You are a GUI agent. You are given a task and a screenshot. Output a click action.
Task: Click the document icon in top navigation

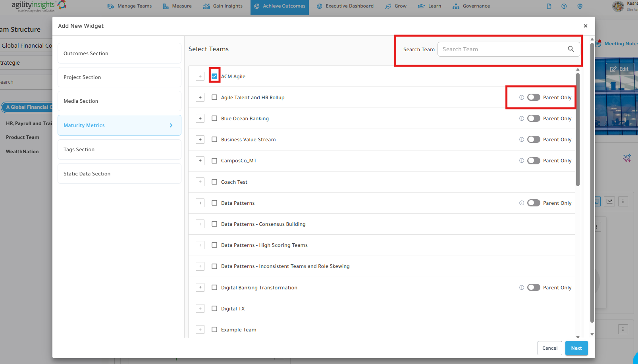[549, 6]
